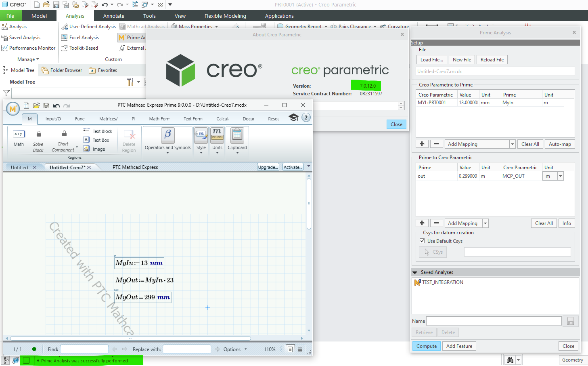
Task: Start the Performance Monitor
Action: [x=28, y=48]
